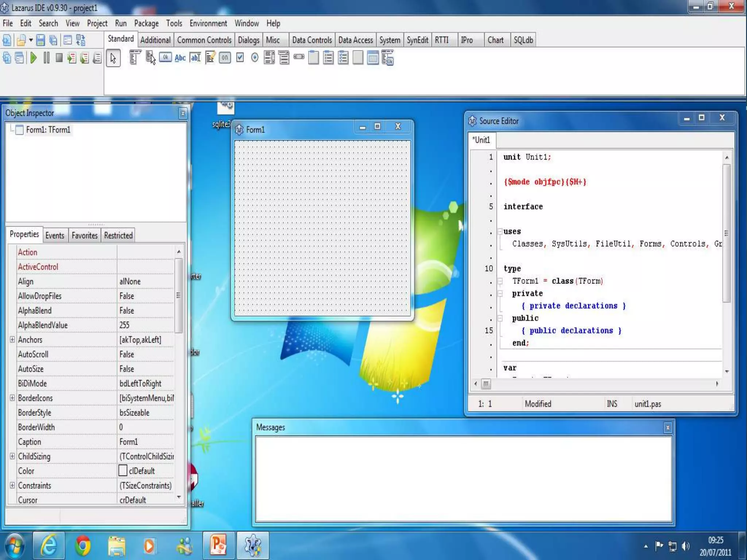The width and height of the screenshot is (747, 560).
Task: Click the Stop program icon
Action: 59,58
